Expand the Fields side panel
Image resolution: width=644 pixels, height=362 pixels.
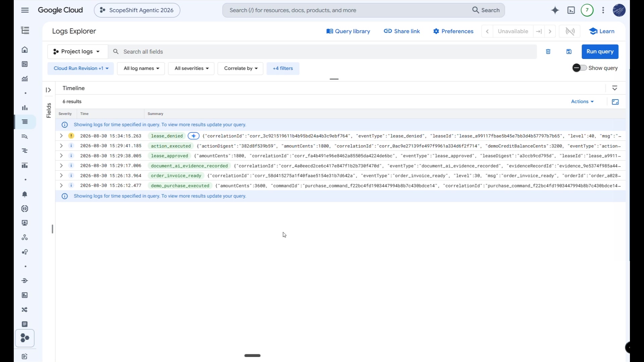pos(48,90)
